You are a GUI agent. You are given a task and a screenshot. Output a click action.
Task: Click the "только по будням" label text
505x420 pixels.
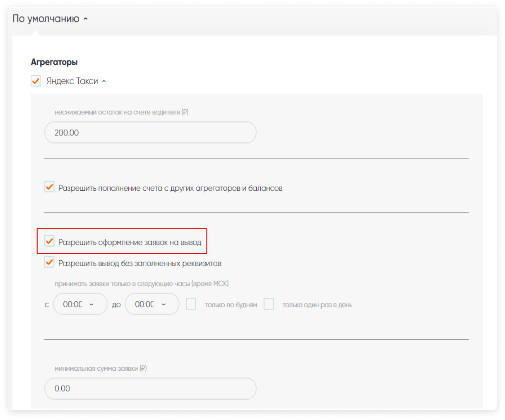click(231, 305)
